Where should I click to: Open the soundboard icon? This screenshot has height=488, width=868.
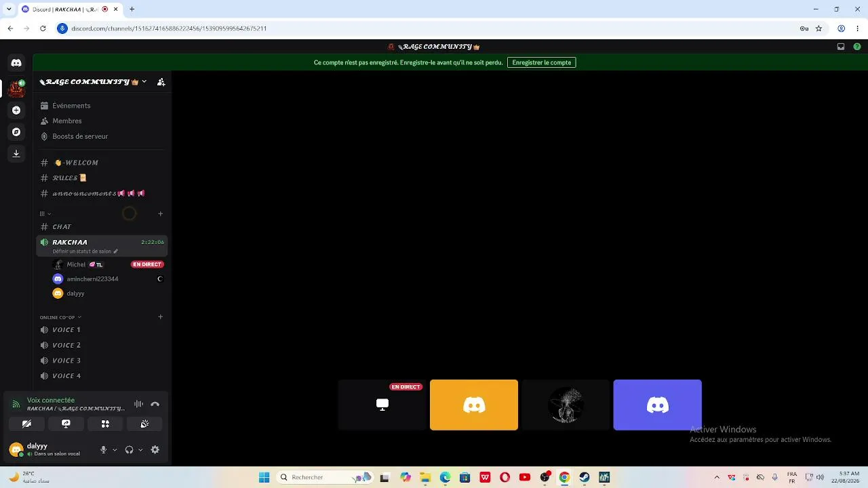click(144, 424)
